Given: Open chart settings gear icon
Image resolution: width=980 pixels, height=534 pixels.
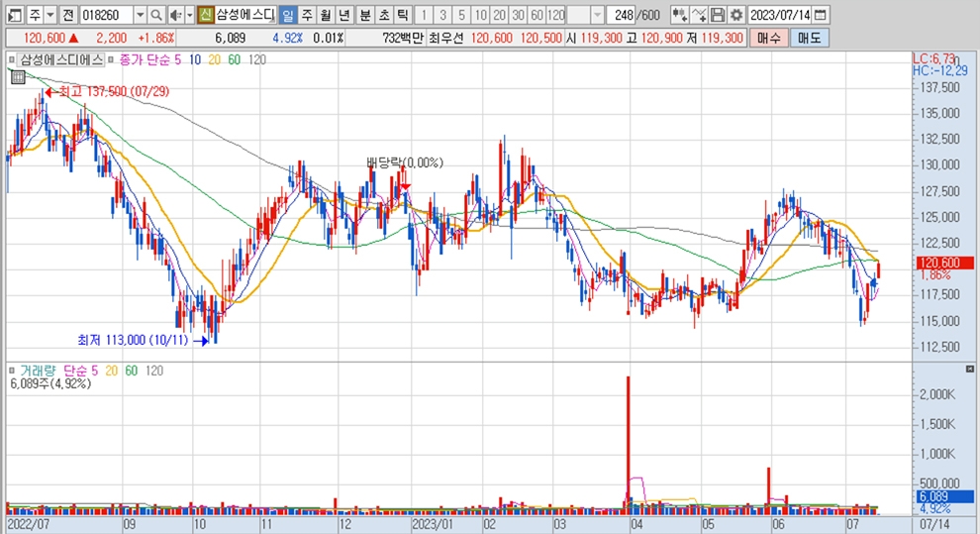Looking at the screenshot, I should click(736, 15).
